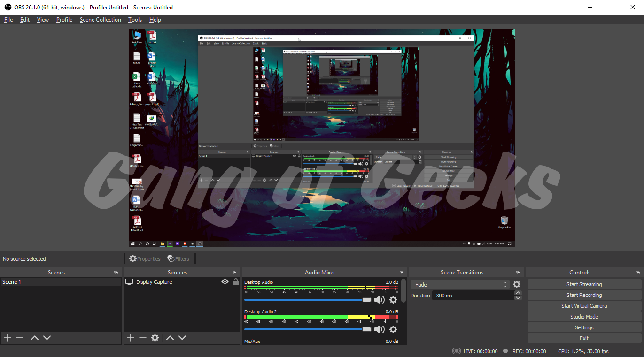Click the record dot beside REC status
Image resolution: width=644 pixels, height=357 pixels.
[505, 351]
